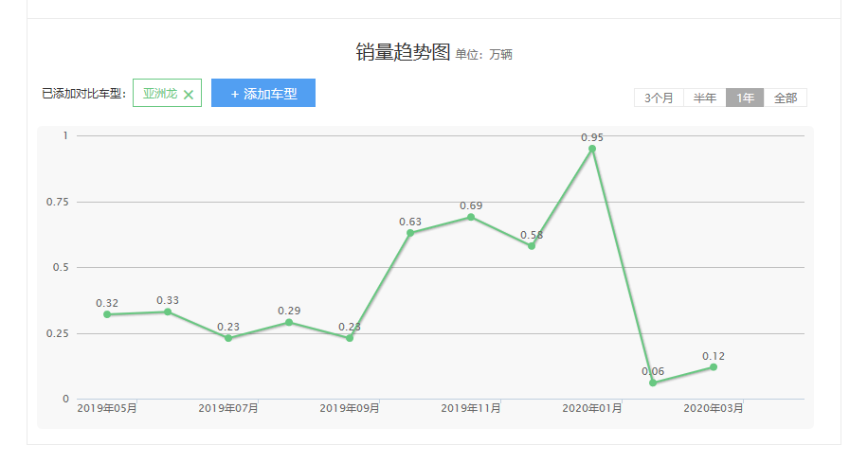Click the 销量趋势图 chart title
Viewport: 868px width, 463px height.
click(x=403, y=53)
